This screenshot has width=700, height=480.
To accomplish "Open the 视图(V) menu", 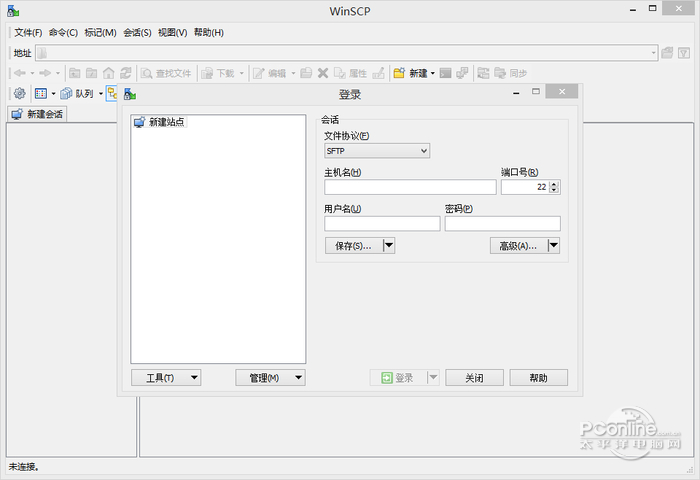I will [172, 33].
